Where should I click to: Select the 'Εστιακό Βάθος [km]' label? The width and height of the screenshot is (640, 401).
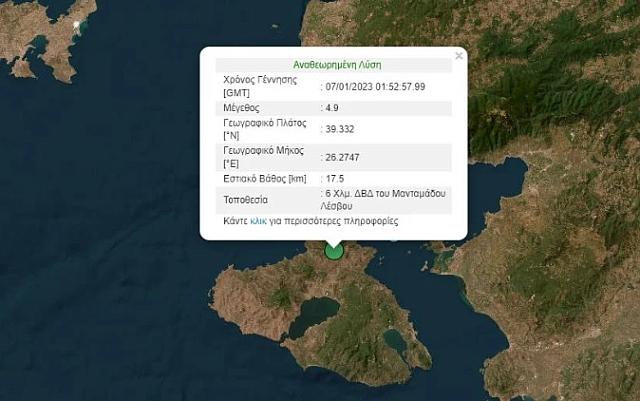[264, 179]
